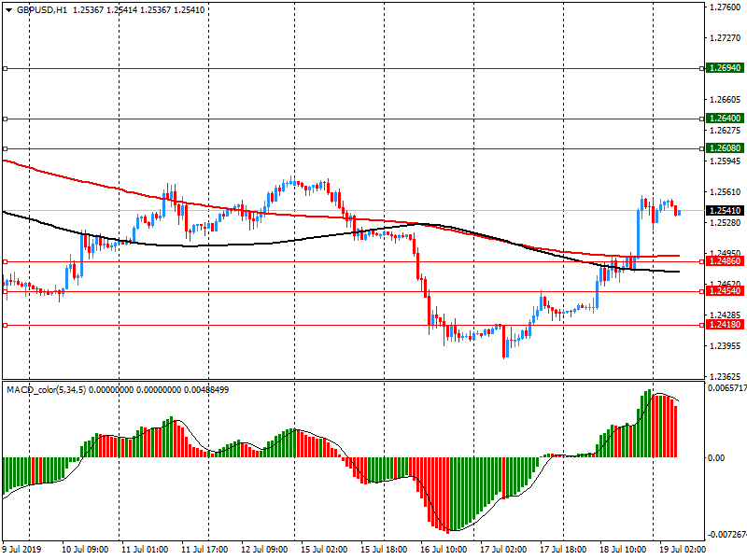Select the 1.24540 red price label
Viewport: 747px width, 560px height.
(x=726, y=291)
